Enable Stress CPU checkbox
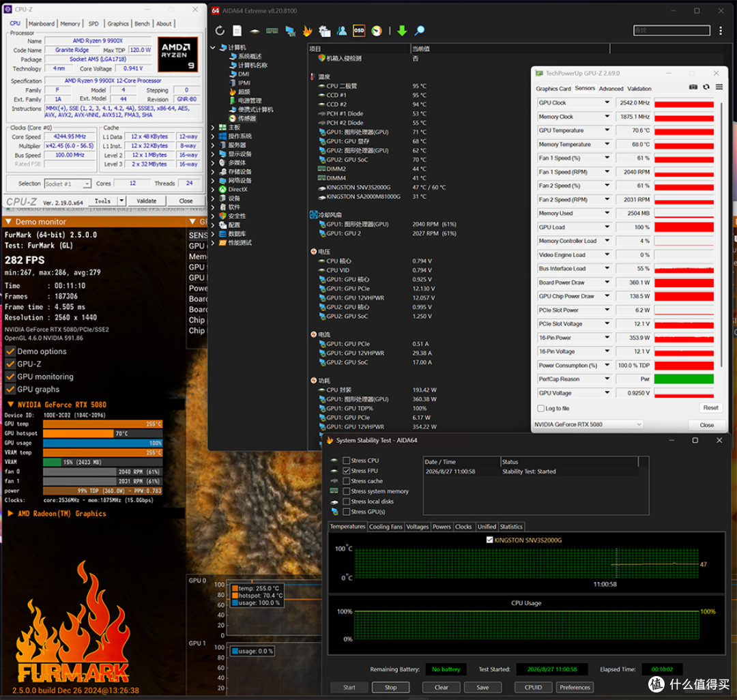Screen dimensions: 737x700 347,461
